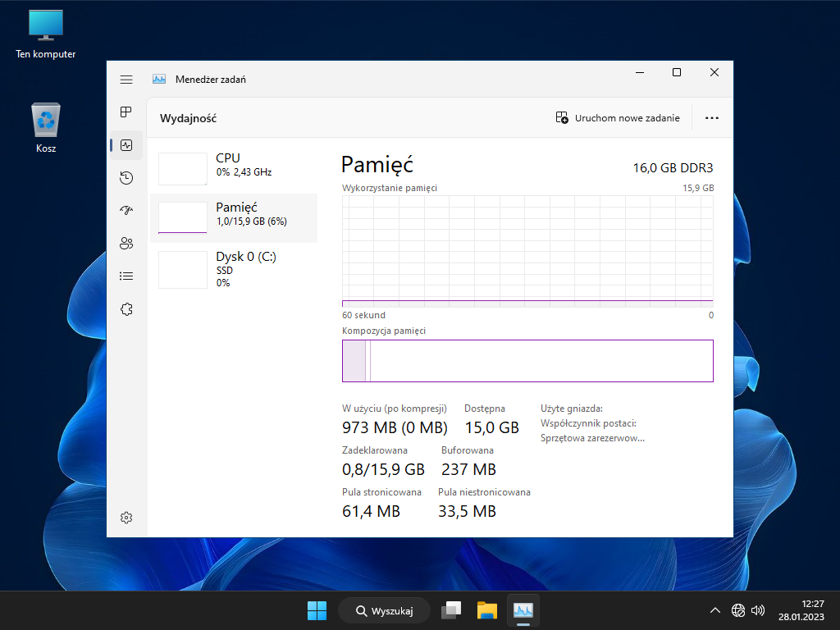Click the CPU mini graph thumbnail

(x=183, y=169)
